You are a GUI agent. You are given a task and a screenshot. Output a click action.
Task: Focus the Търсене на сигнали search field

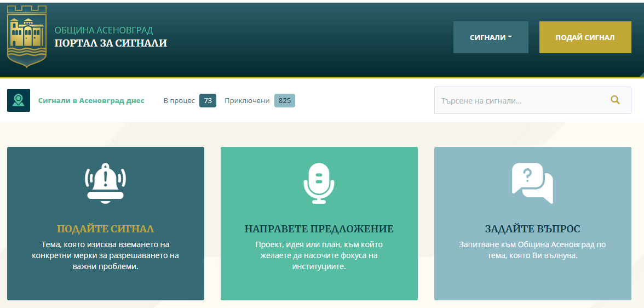532,100
